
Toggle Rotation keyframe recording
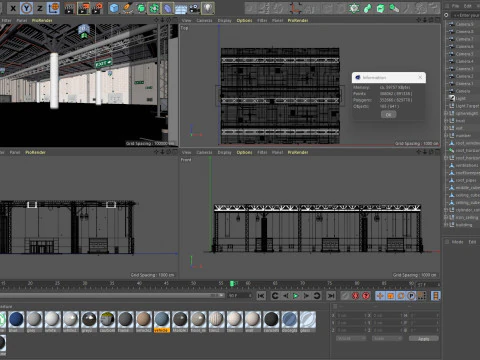401,296
